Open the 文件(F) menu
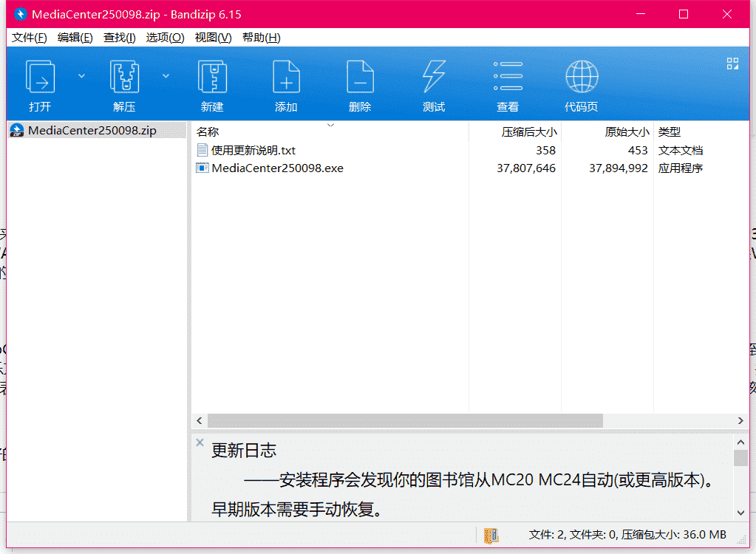 click(x=30, y=38)
